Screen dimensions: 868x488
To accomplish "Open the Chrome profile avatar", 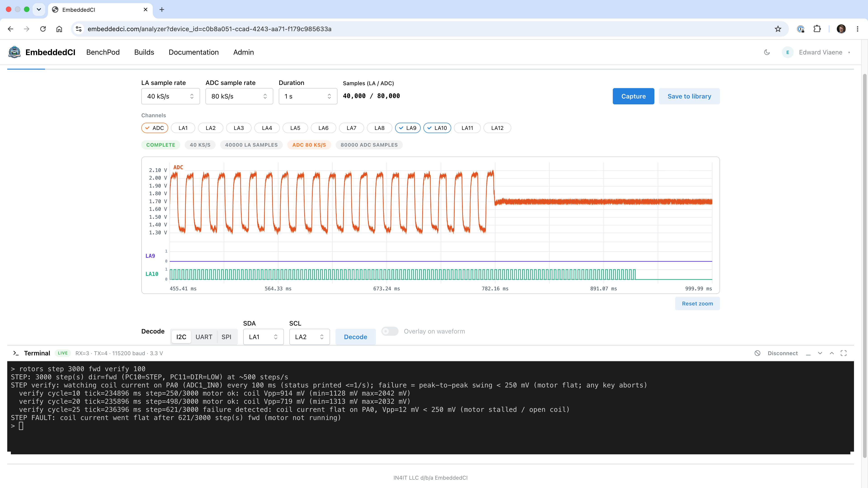I will [841, 29].
